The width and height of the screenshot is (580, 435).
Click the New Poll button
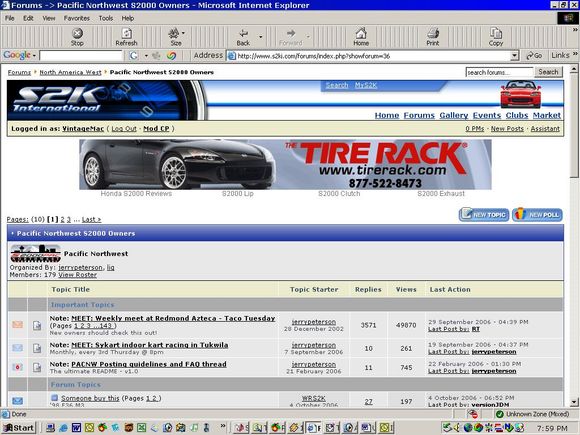click(x=537, y=215)
